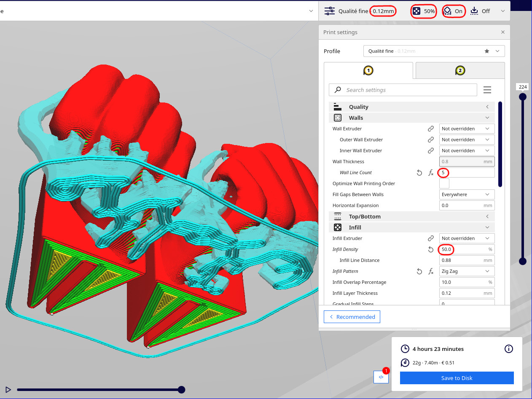The height and width of the screenshot is (399, 532).
Task: Open the script notification icon with badge
Action: point(381,377)
